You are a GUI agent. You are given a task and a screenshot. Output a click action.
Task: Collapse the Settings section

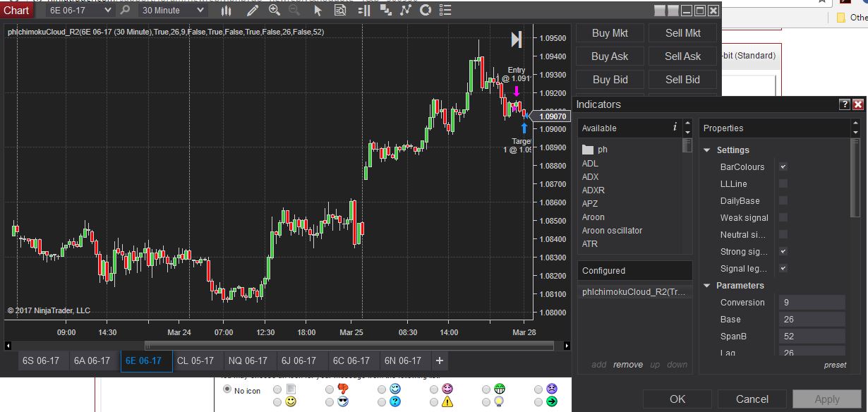[x=707, y=150]
